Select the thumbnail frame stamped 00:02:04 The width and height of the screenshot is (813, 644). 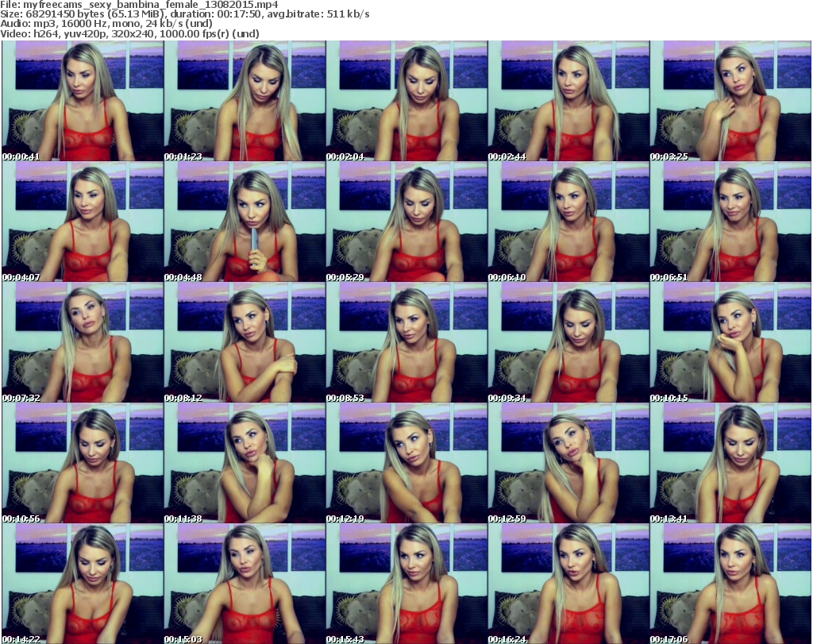point(406,101)
